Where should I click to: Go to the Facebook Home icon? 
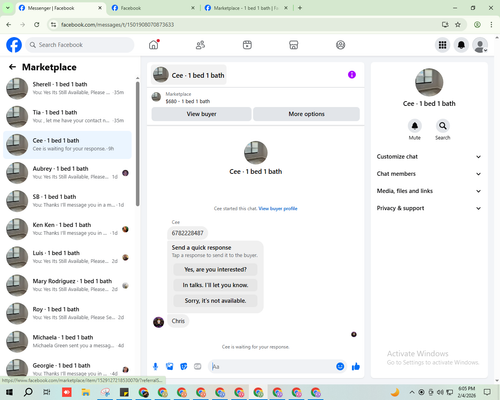pos(154,45)
